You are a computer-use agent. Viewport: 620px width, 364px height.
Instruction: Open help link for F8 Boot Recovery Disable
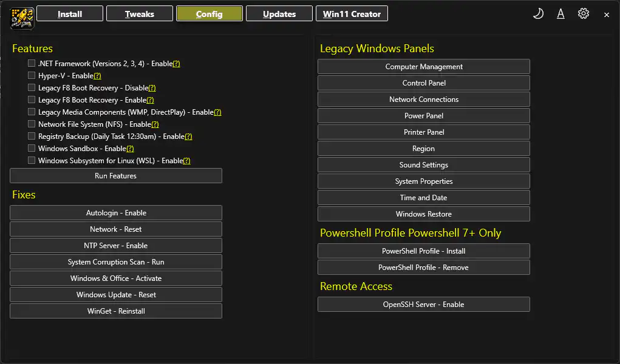click(x=152, y=88)
